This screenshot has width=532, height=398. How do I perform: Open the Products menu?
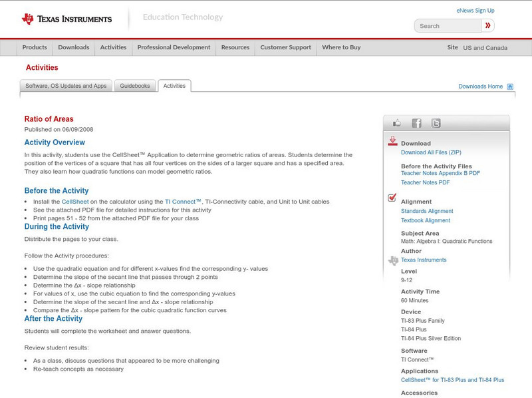tap(35, 47)
